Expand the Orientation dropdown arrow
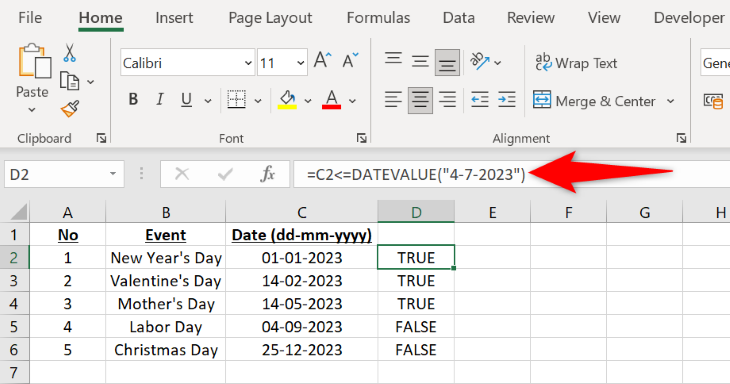Viewport: 730px width, 384px height. (x=498, y=62)
